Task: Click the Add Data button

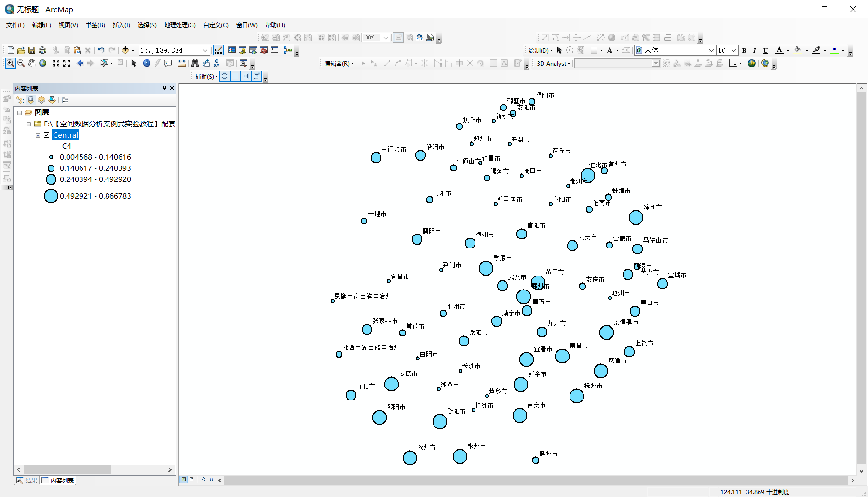Action: pyautogui.click(x=125, y=50)
